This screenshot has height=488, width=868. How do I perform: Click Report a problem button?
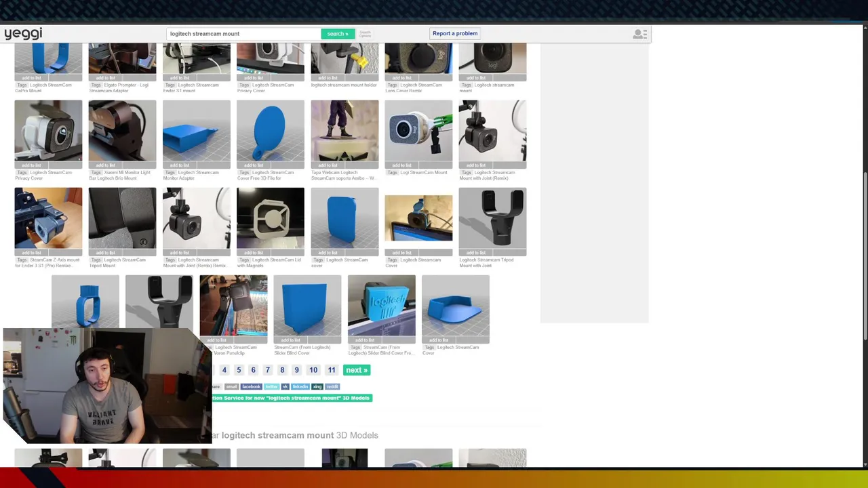tap(455, 33)
